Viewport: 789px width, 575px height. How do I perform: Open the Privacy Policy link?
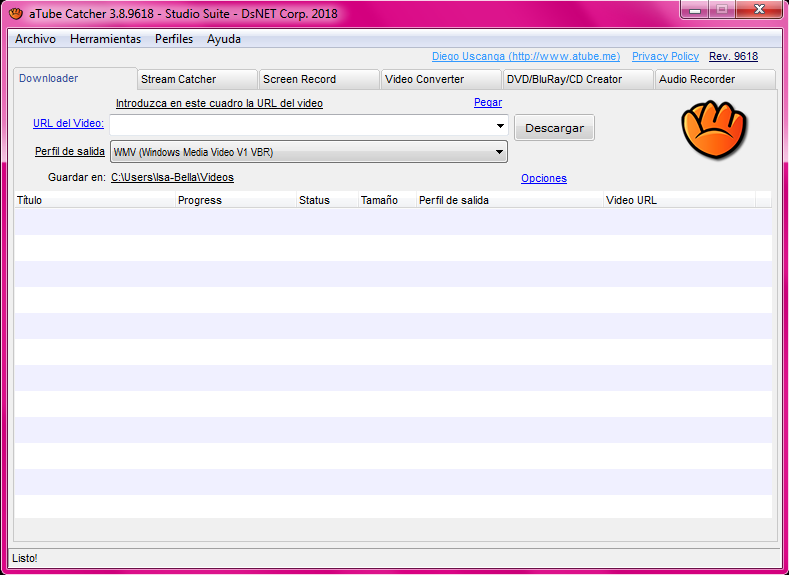point(665,56)
